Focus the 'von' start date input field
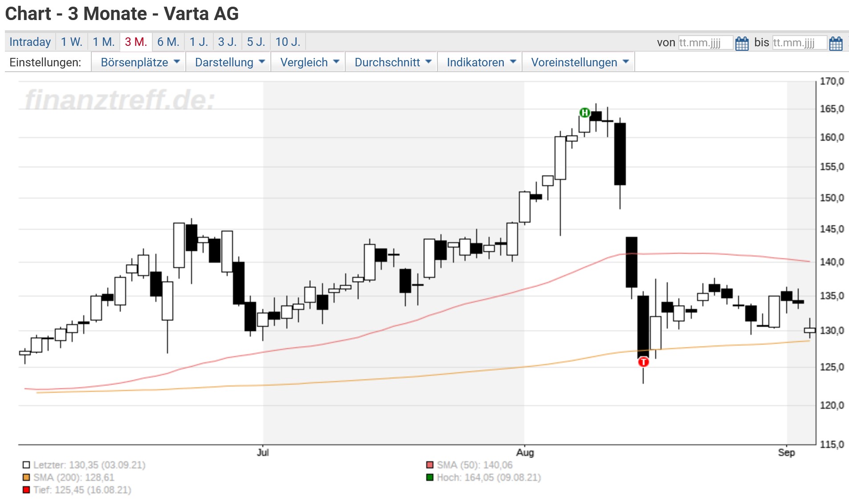The height and width of the screenshot is (504, 849). coord(706,43)
